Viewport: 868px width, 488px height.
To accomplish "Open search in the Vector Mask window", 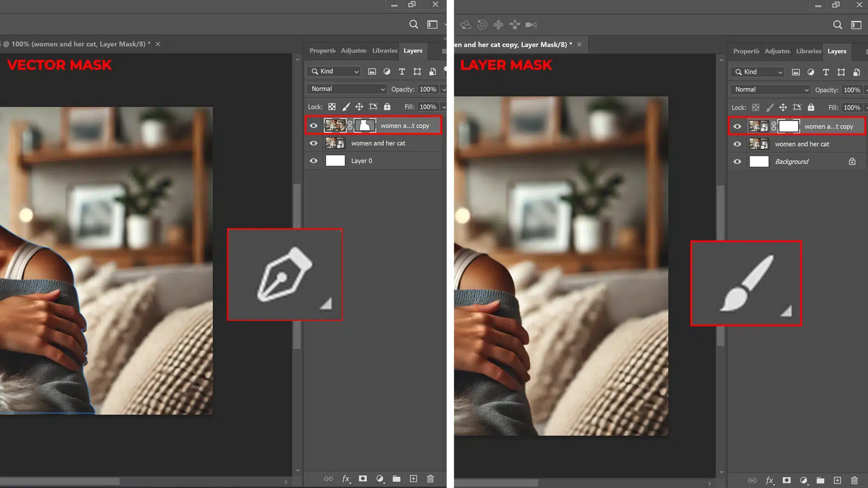I will [x=414, y=24].
